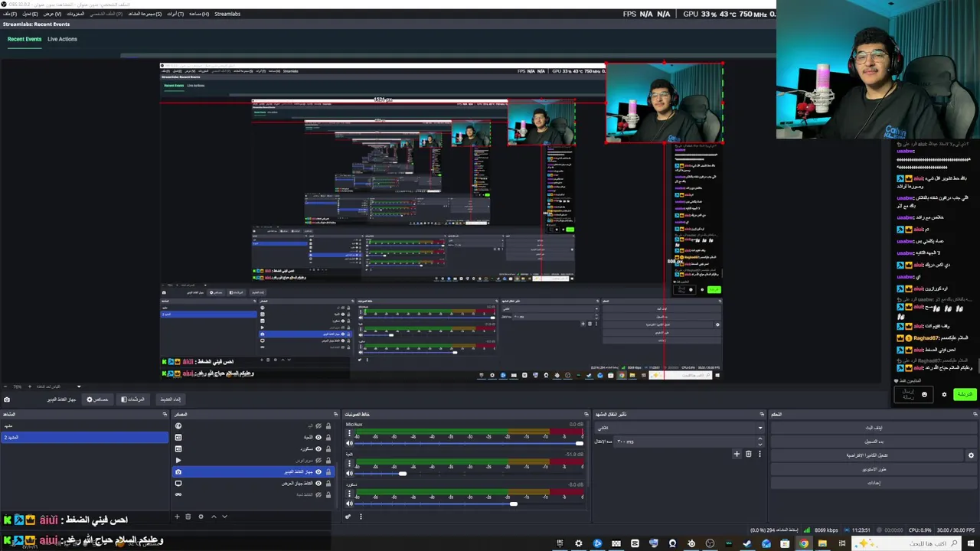Open virtual camera settings gear icon

click(971, 455)
